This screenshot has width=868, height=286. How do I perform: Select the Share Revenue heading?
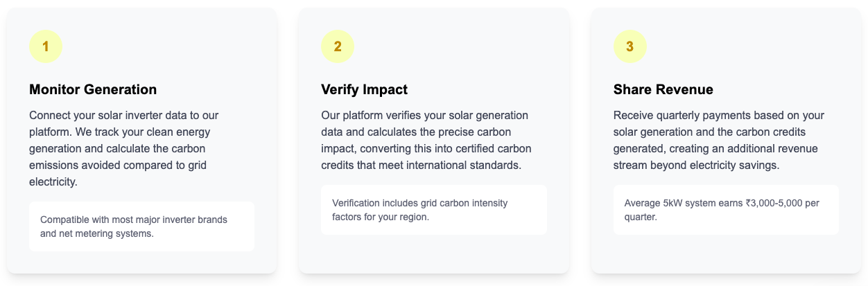click(x=663, y=89)
